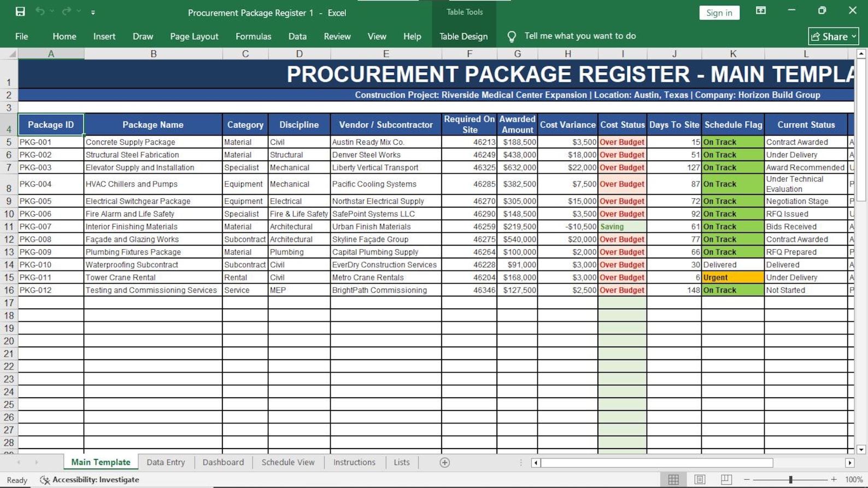
Task: Open the View ribbon tab
Action: tap(377, 37)
